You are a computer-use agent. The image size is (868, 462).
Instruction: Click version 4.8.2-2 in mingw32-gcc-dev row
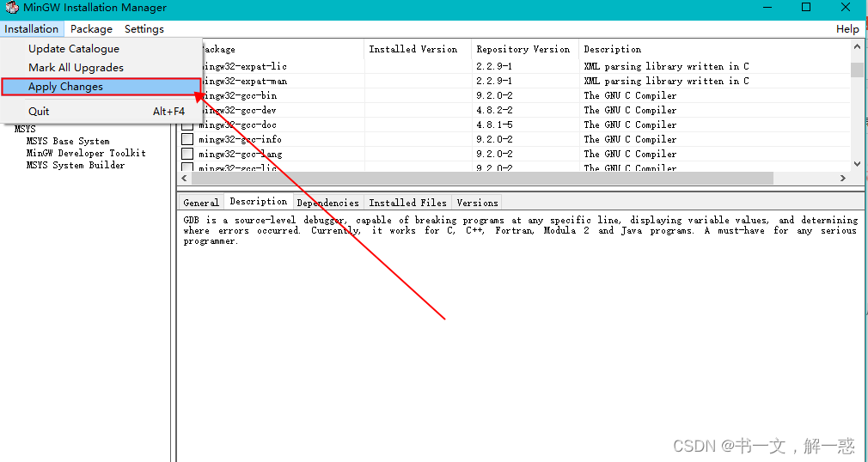tap(494, 110)
